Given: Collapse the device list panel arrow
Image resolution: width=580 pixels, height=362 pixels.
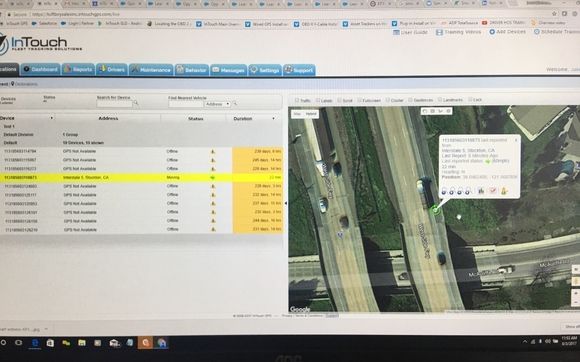Looking at the screenshot, I should [286, 203].
